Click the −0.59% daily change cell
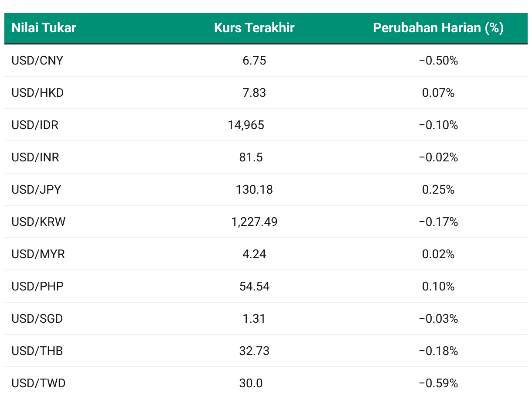 438,383
